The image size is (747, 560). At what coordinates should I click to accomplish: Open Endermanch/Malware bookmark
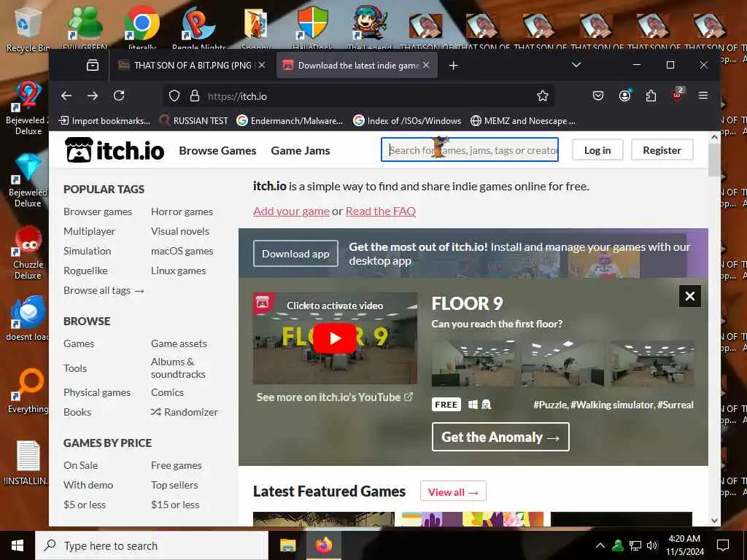290,120
